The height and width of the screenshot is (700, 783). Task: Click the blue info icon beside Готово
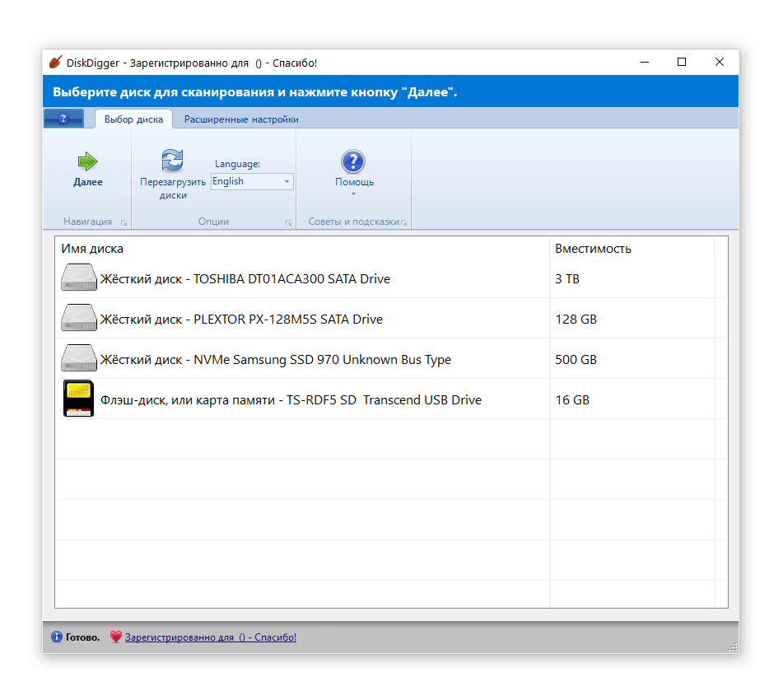56,637
